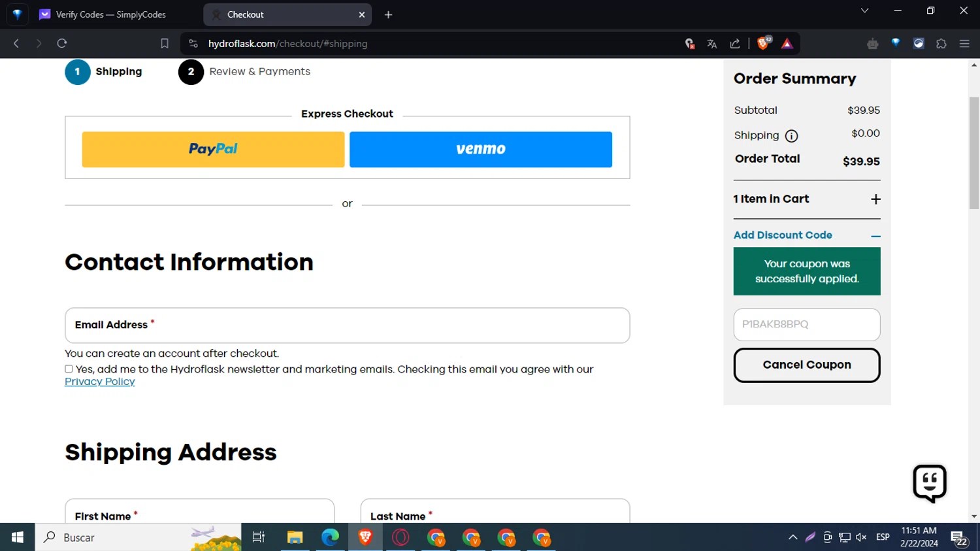The image size is (980, 551).
Task: Click the browser back arrow
Action: pos(16,44)
